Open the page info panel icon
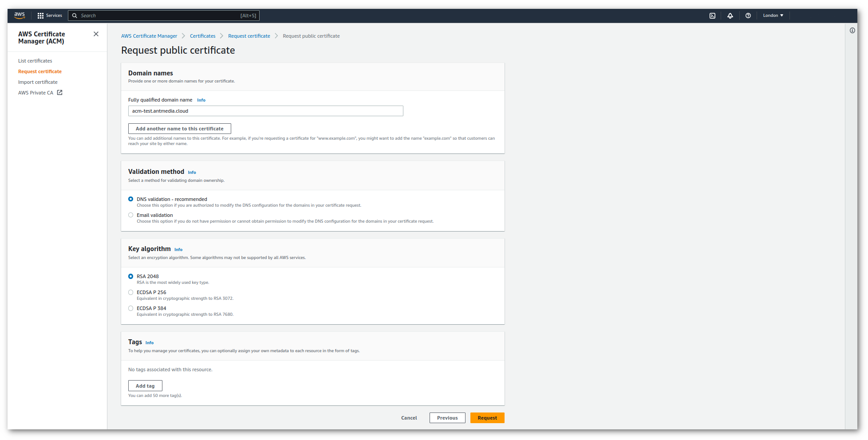Screen dimensions: 868x440 (x=852, y=31)
